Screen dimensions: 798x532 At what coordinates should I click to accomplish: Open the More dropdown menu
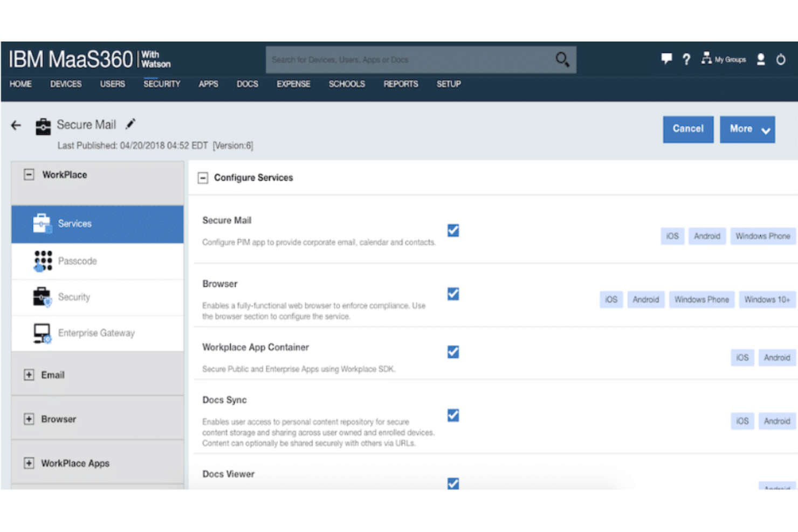pyautogui.click(x=747, y=129)
